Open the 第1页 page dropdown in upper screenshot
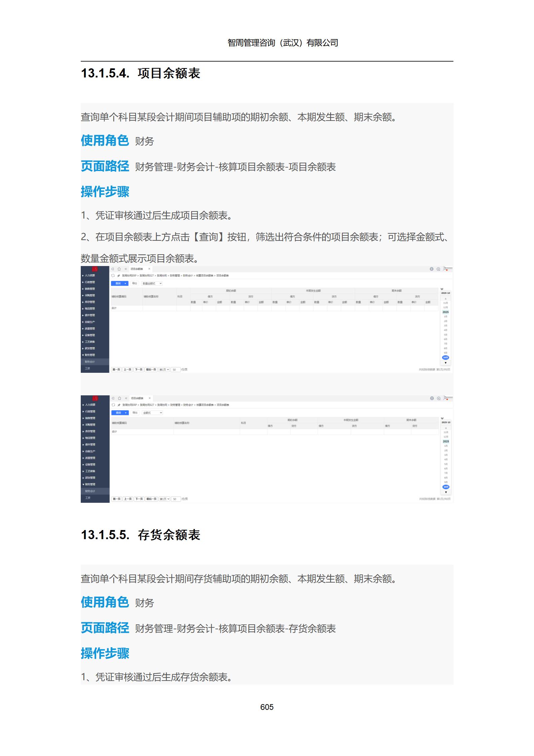The height and width of the screenshot is (756, 534). (164, 369)
